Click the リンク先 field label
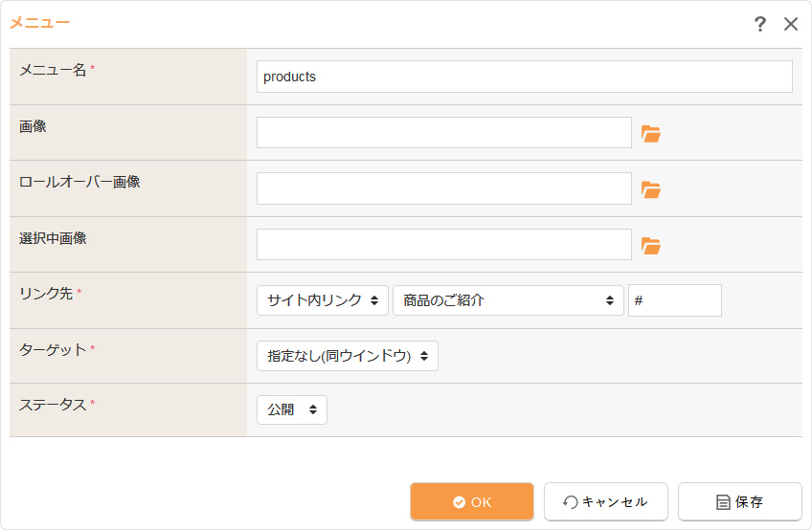 coord(46,294)
